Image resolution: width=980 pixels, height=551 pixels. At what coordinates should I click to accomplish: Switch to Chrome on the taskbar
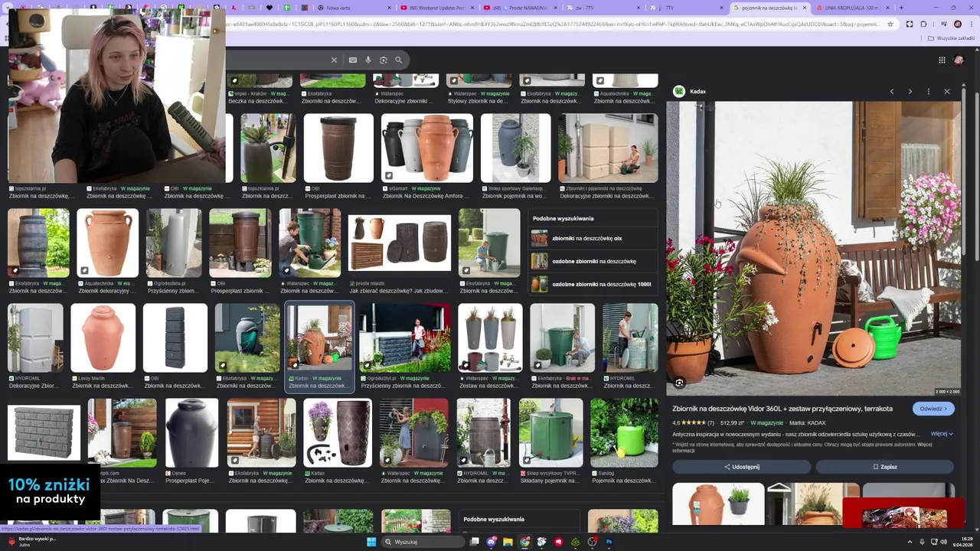[524, 542]
